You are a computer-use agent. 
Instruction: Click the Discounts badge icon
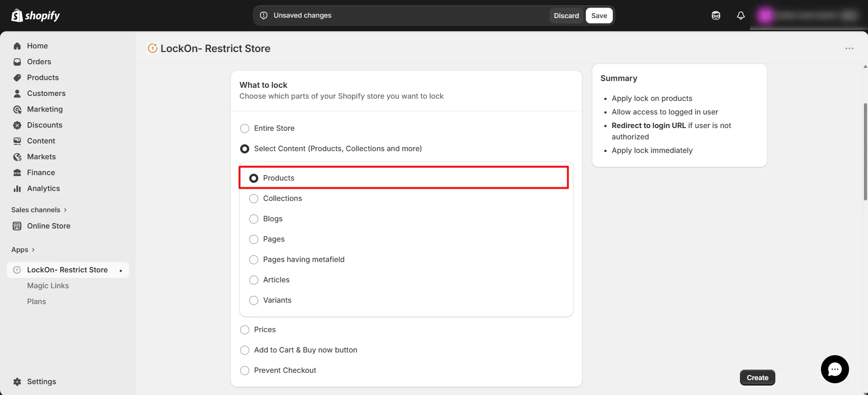tap(17, 125)
